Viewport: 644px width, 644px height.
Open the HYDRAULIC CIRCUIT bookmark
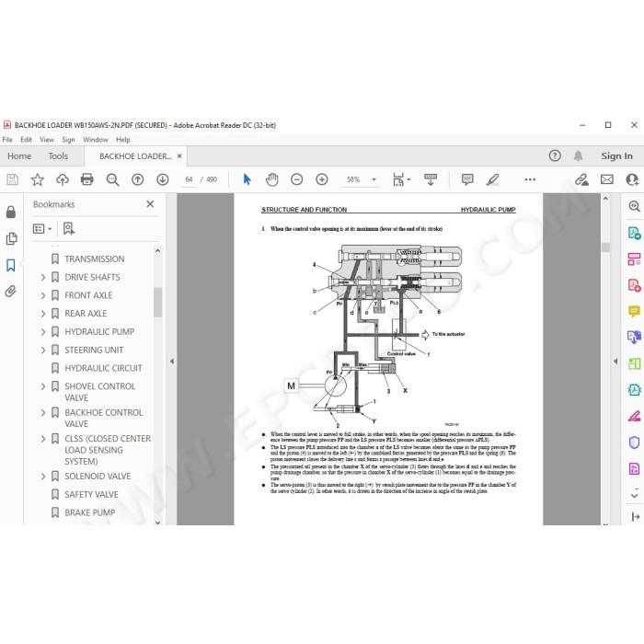[x=103, y=368]
